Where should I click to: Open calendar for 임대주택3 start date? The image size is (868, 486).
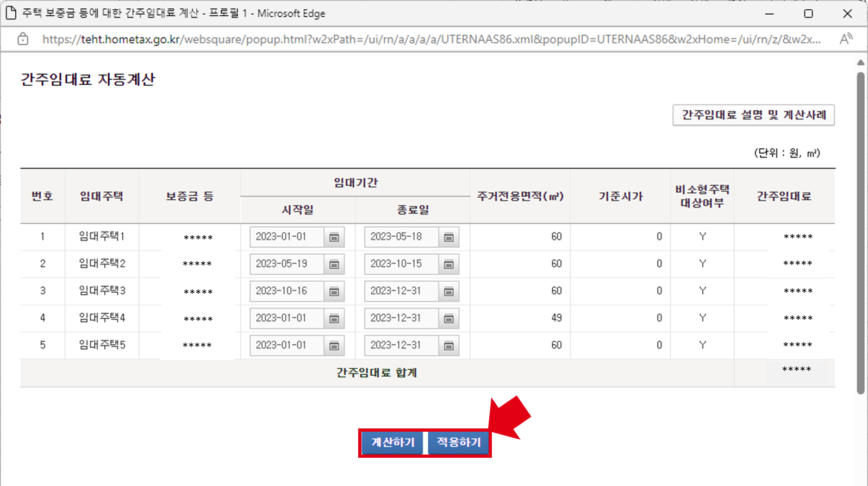point(334,292)
